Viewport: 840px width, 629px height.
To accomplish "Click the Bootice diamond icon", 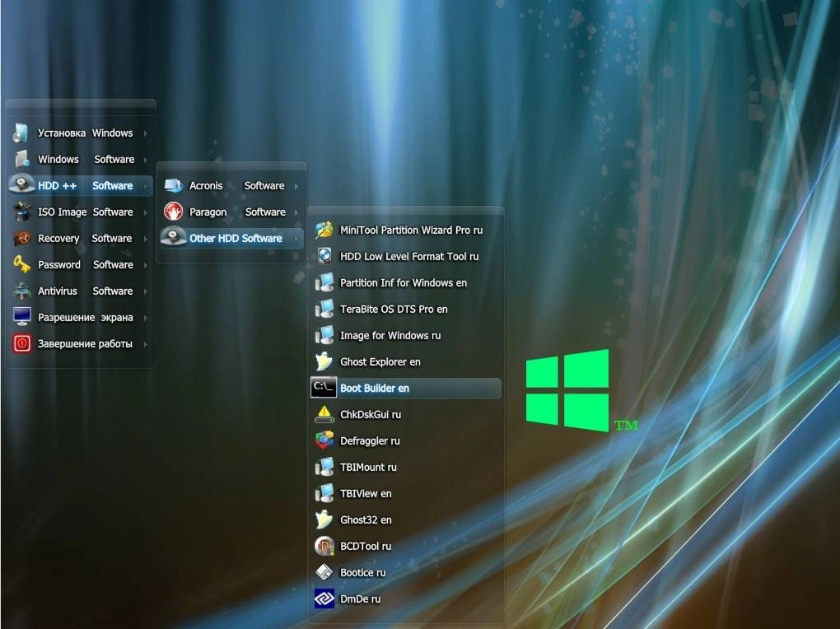I will pos(324,572).
